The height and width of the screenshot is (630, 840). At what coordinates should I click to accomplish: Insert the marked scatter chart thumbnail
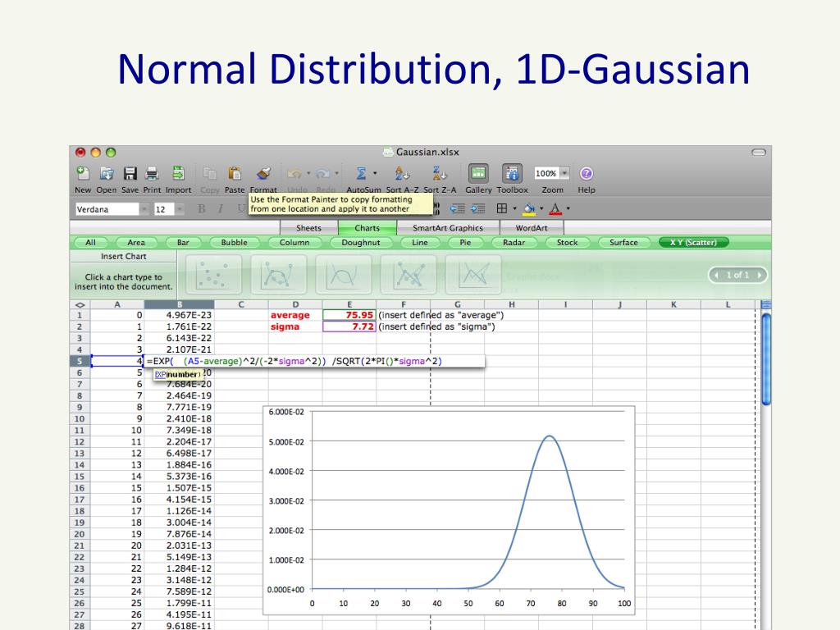(213, 274)
